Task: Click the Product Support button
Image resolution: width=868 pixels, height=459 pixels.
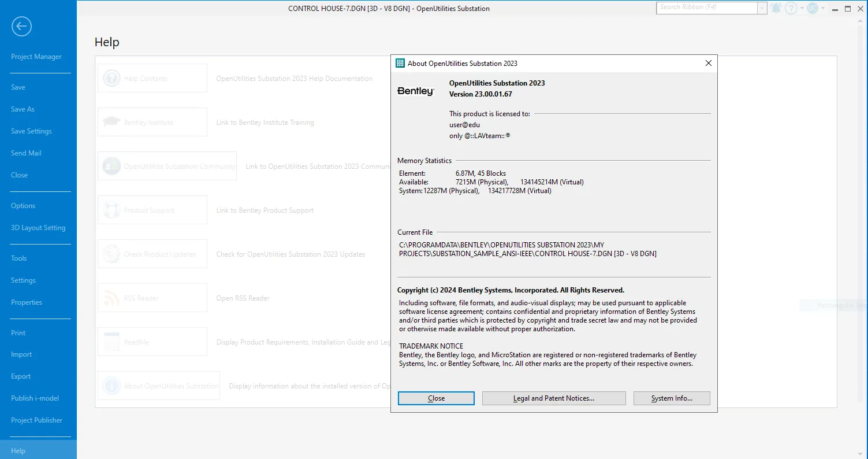Action: (152, 210)
